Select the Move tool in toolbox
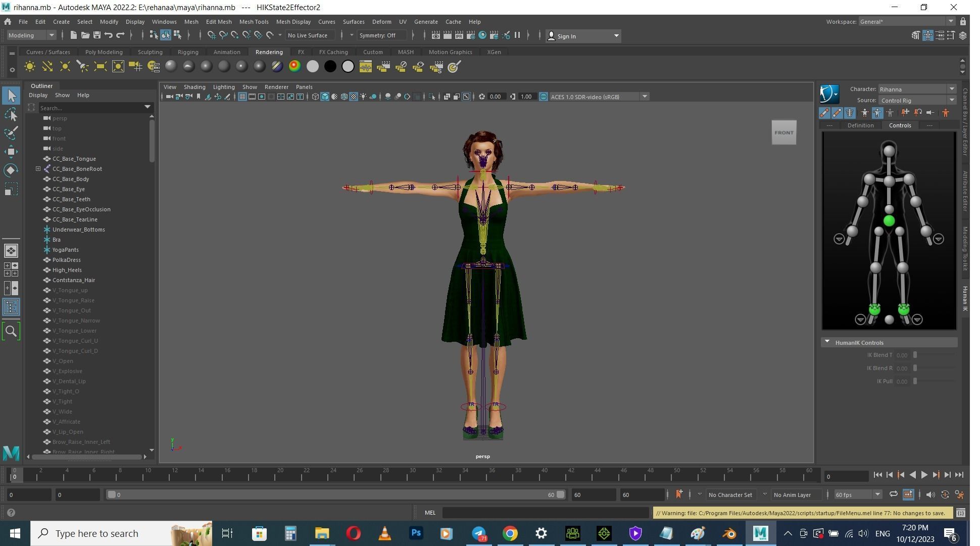The height and width of the screenshot is (546, 980). (x=11, y=152)
